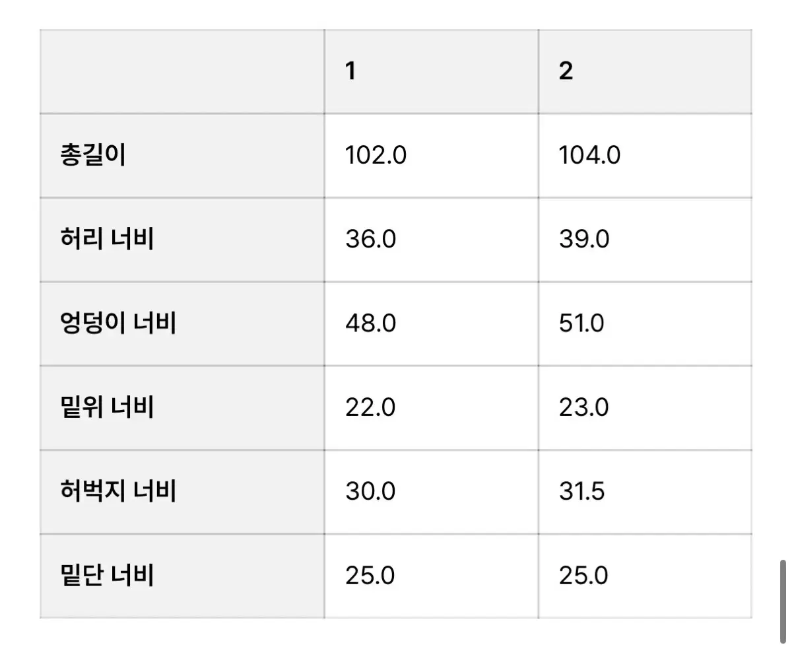This screenshot has width=792, height=672.
Task: Select the 104.0 total length cell
Action: tap(645, 156)
